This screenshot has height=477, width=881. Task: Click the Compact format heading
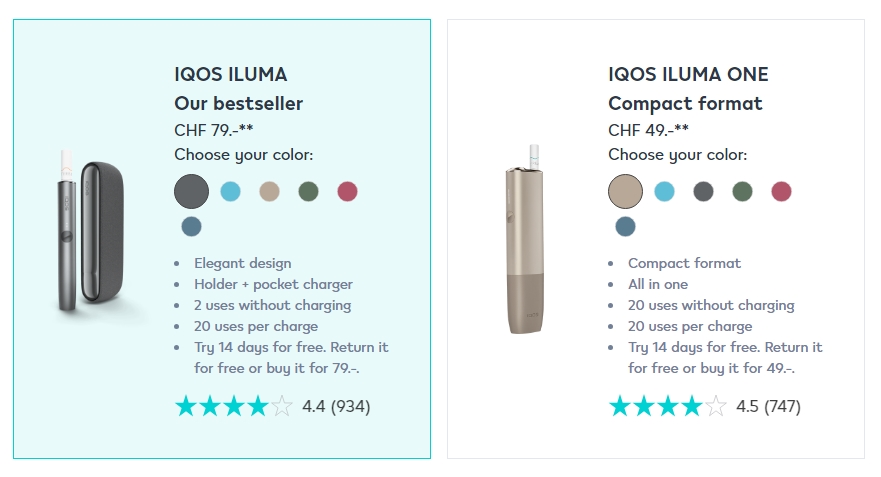(x=685, y=103)
